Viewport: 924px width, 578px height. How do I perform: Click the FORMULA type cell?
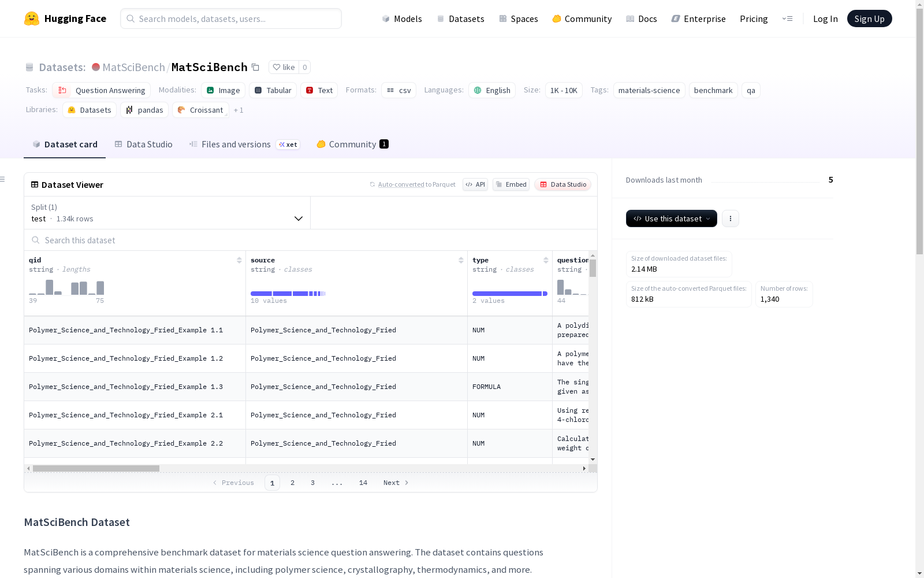(510, 387)
